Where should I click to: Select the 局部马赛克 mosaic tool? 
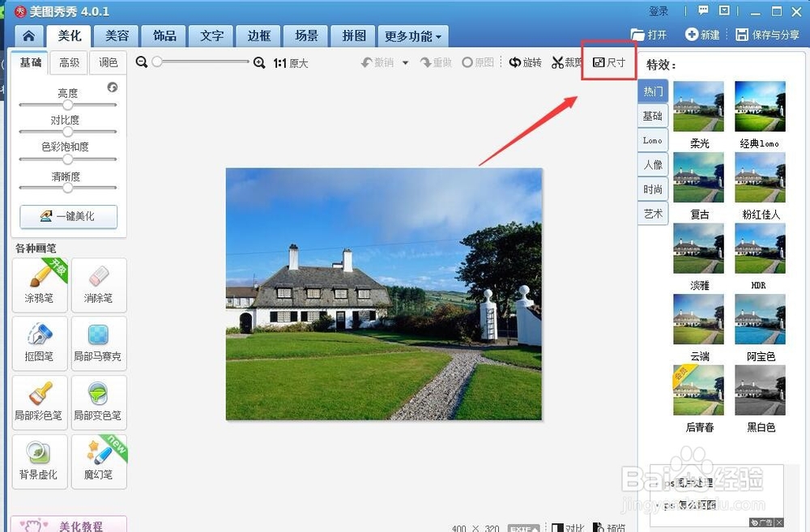click(x=99, y=343)
